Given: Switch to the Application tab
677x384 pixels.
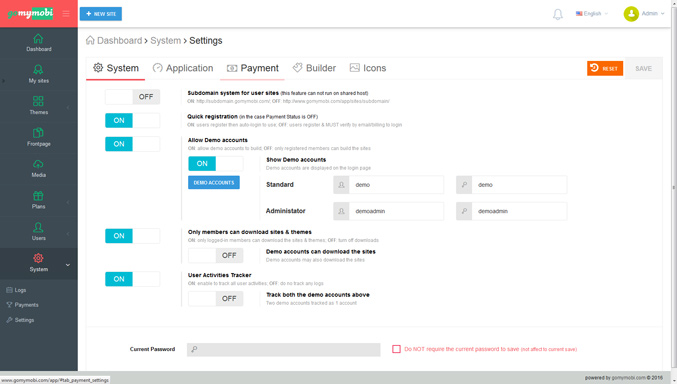Looking at the screenshot, I should (x=183, y=68).
